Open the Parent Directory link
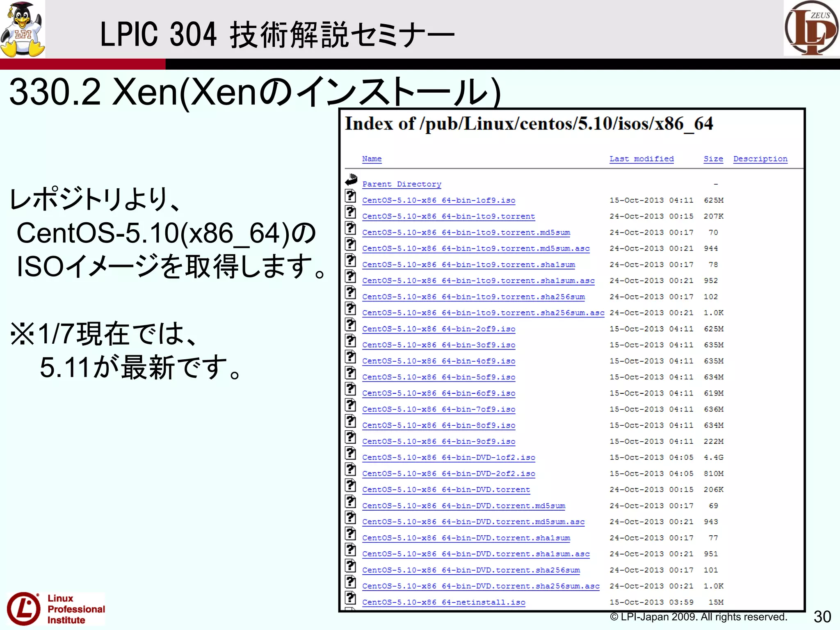Screen dimensions: 840x630 [402, 184]
